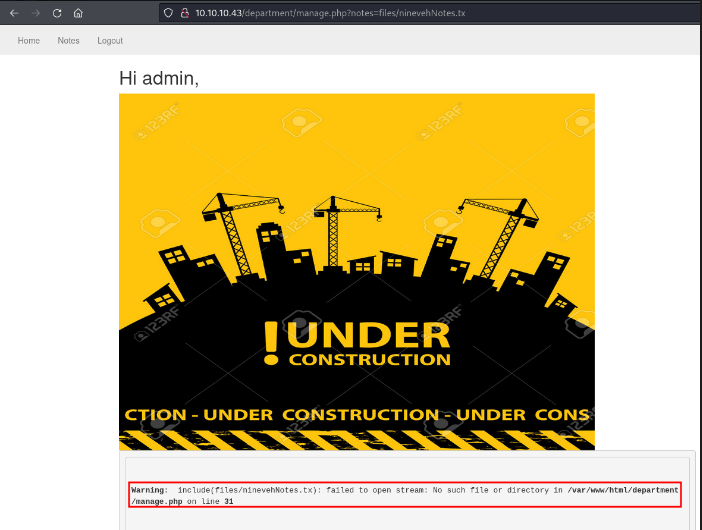Open the Notes navigation link
Image resolution: width=702 pixels, height=530 pixels.
68,41
